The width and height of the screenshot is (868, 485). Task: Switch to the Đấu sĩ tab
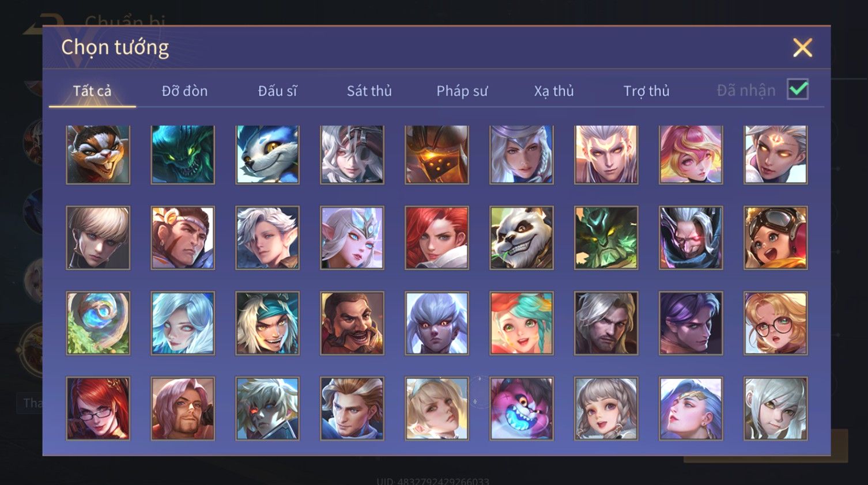(x=277, y=91)
